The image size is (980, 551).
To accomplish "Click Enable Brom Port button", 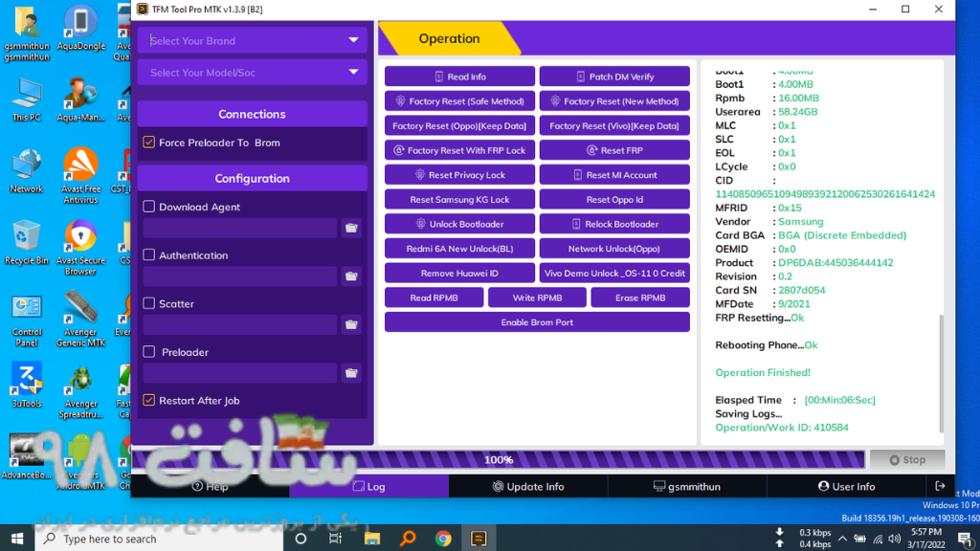I will click(537, 322).
